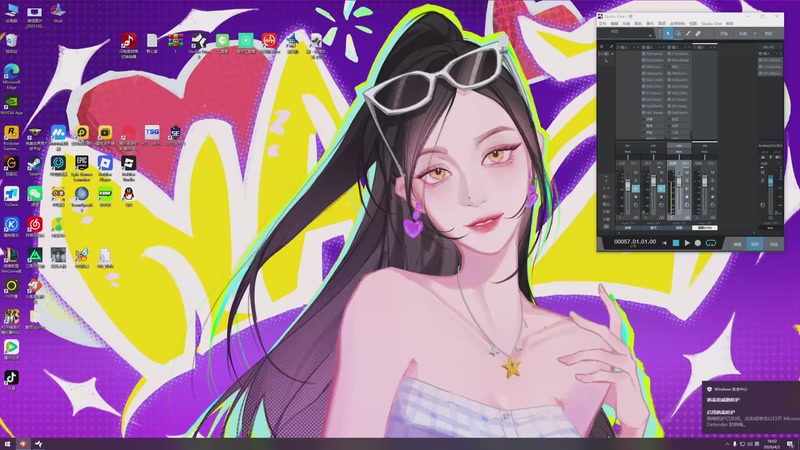Image resolution: width=800 pixels, height=450 pixels.
Task: Click the volume fader of mixer channel 2
Action: point(654,181)
